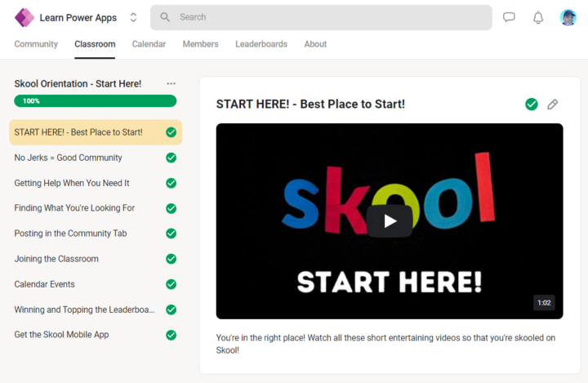The image size is (588, 383).
Task: Click the lesson description text below the video
Action: click(385, 344)
